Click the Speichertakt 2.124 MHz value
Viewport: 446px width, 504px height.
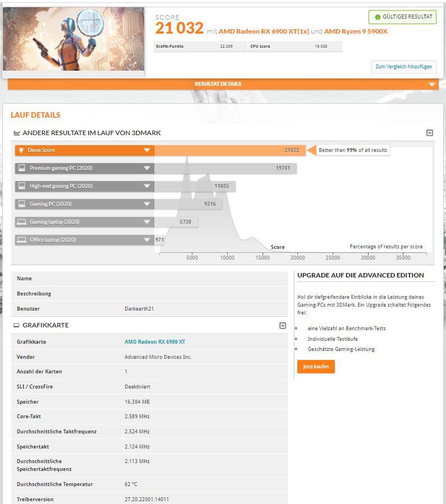pos(137,447)
